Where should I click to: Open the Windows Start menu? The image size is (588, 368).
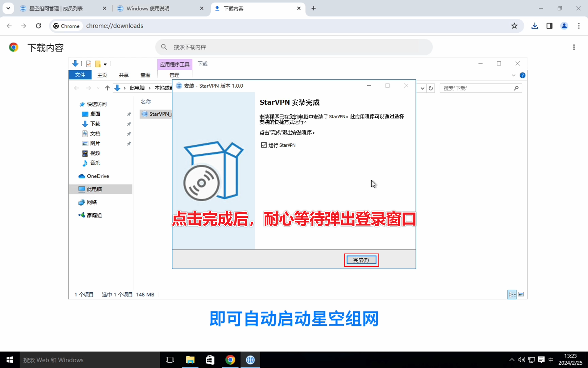10,360
